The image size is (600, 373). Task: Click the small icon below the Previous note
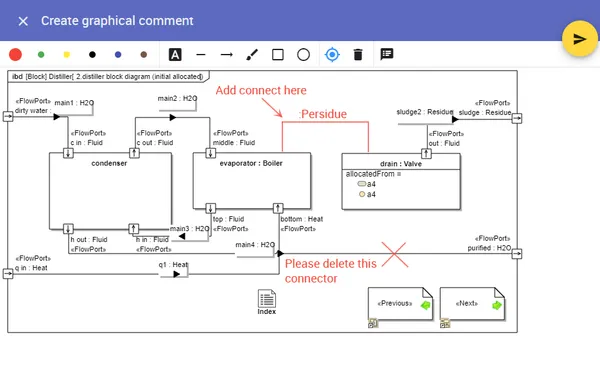[x=373, y=323]
